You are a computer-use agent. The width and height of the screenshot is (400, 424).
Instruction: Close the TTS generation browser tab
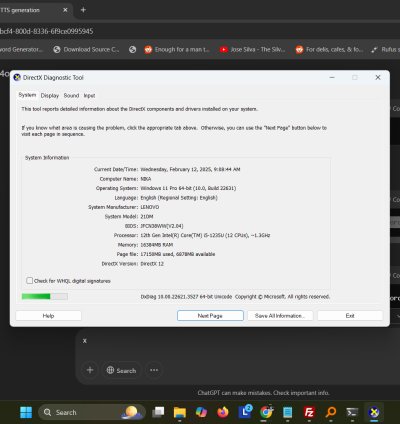coord(65,10)
